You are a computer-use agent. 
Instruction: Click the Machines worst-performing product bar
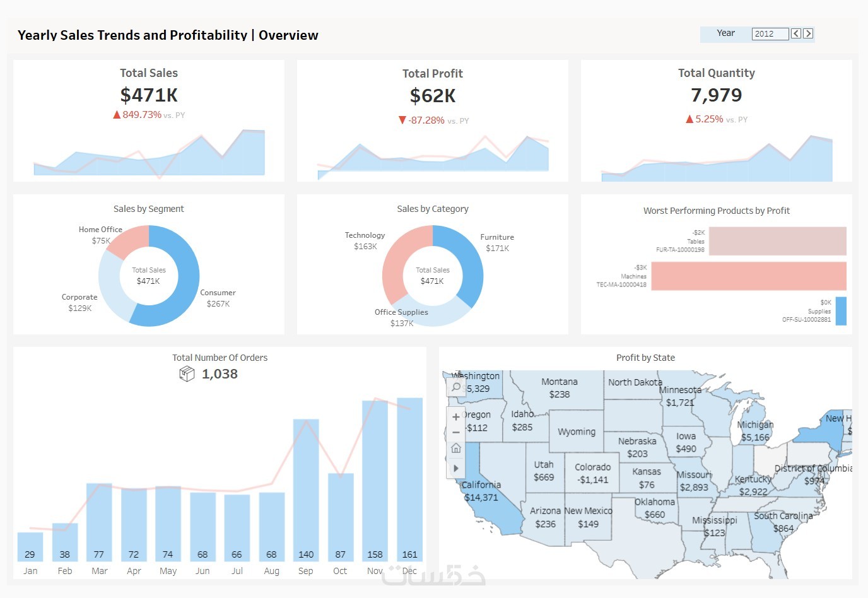749,276
